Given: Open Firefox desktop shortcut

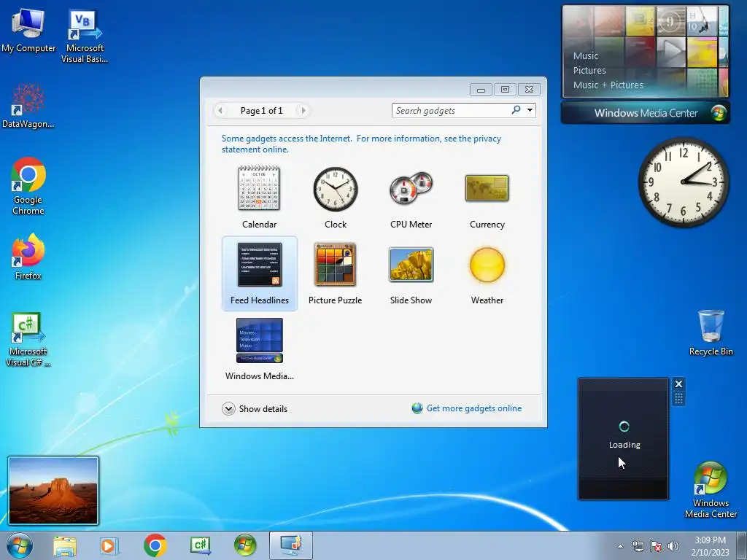Looking at the screenshot, I should point(28,257).
